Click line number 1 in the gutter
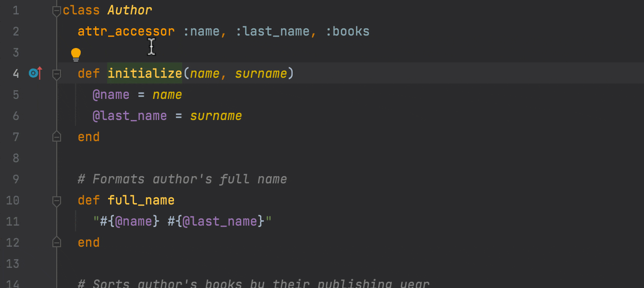 pos(15,10)
